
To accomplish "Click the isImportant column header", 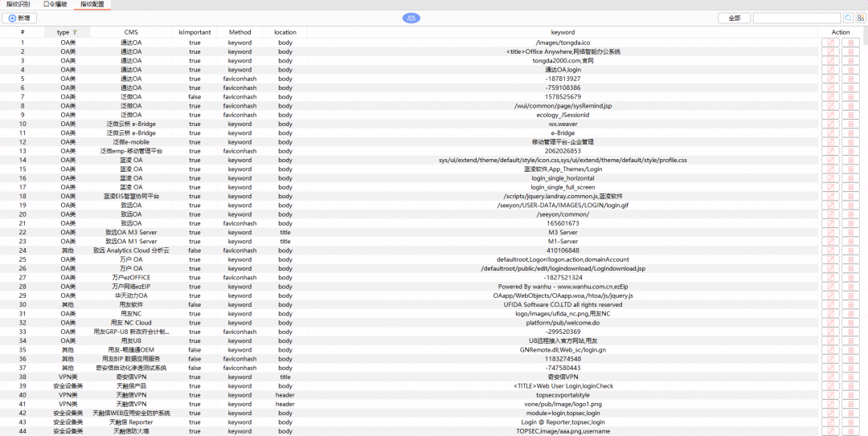I will point(194,32).
